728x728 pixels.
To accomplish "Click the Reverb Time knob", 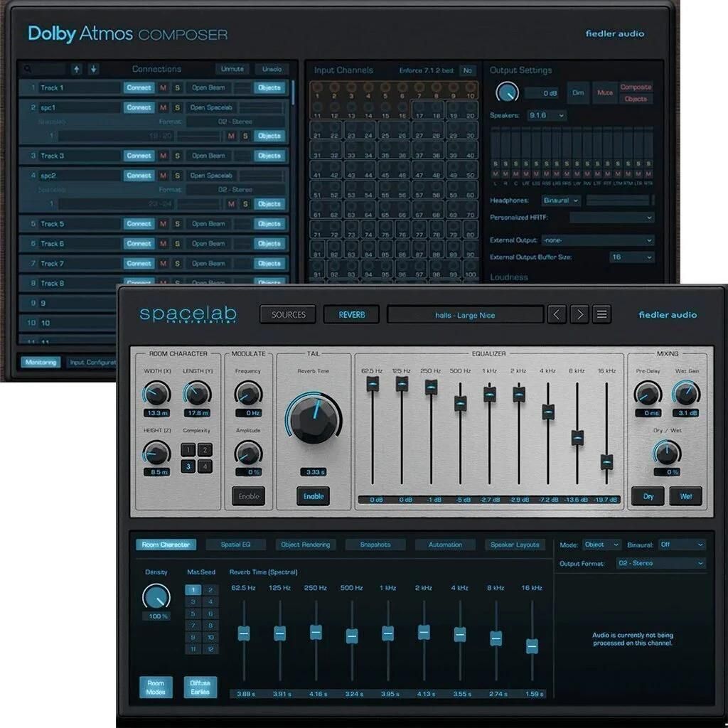I will (x=313, y=419).
